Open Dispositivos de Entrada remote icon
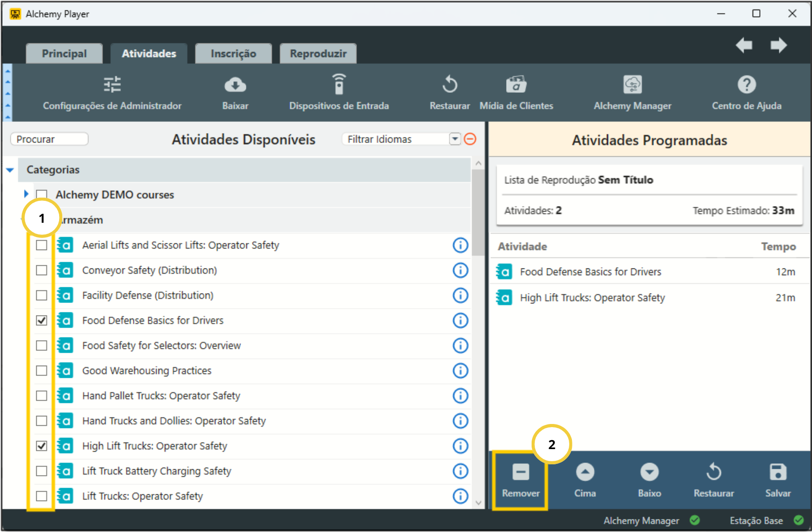 click(x=339, y=85)
